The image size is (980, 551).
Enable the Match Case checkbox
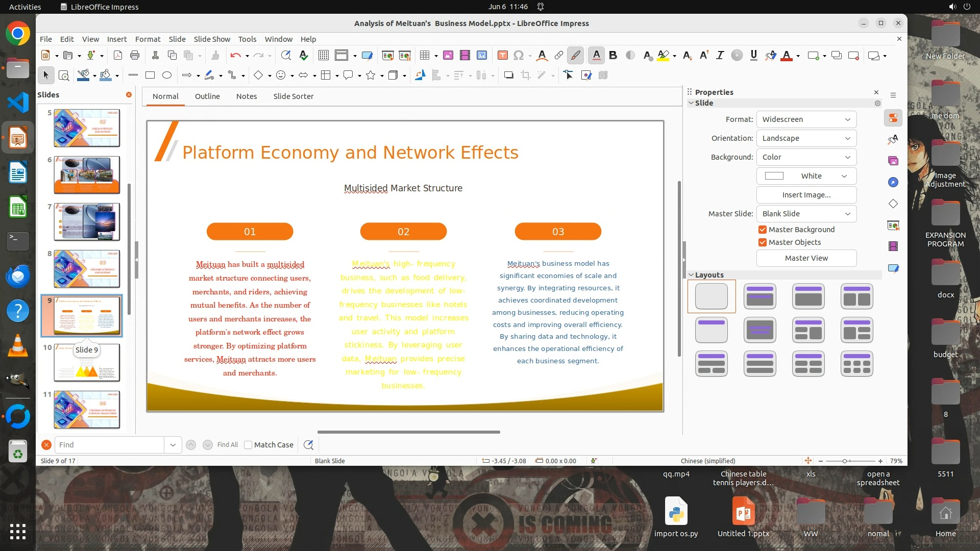click(x=248, y=445)
